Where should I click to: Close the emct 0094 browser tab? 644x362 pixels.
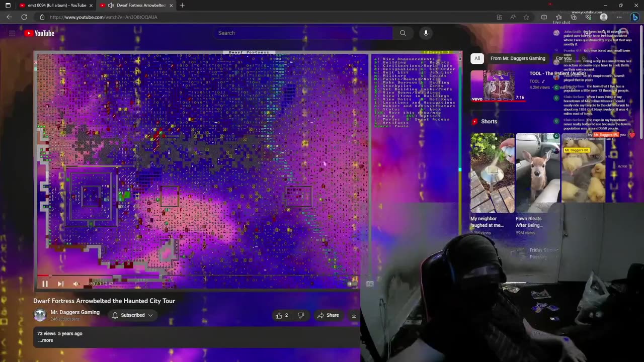coord(91,5)
